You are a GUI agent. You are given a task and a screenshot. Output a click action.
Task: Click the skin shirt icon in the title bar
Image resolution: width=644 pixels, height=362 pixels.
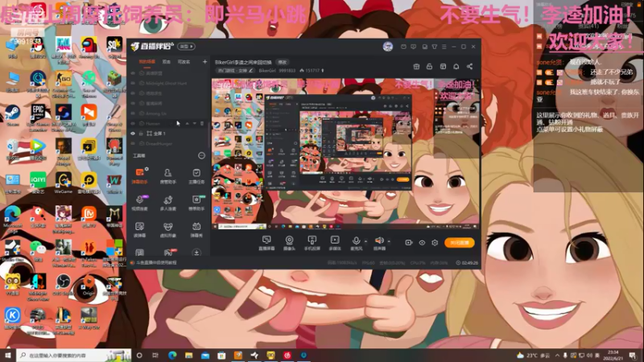(434, 47)
